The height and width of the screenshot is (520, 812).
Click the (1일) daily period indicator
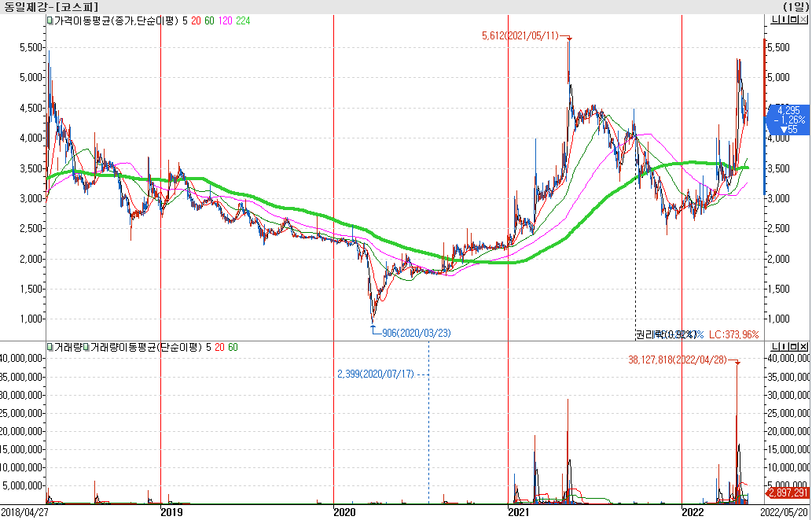click(796, 7)
